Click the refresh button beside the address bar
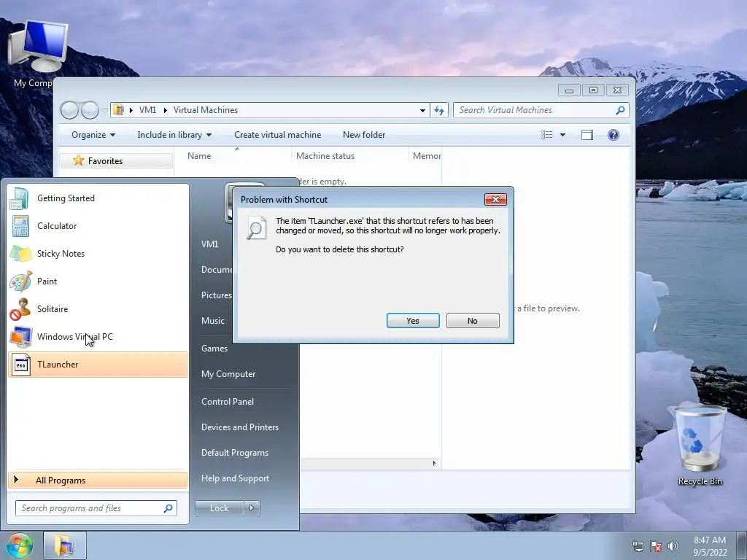747x560 pixels. (x=438, y=110)
